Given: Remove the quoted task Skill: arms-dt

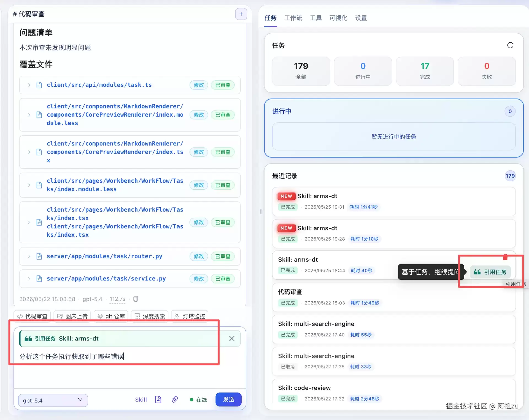Looking at the screenshot, I should click(232, 339).
